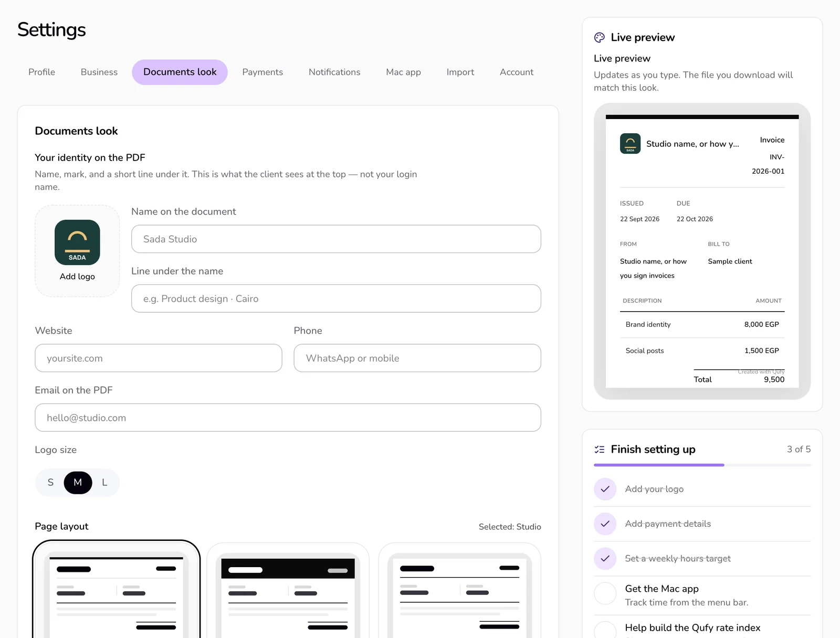840x638 pixels.
Task: Choose the third page layout with double rule lines
Action: point(459,591)
